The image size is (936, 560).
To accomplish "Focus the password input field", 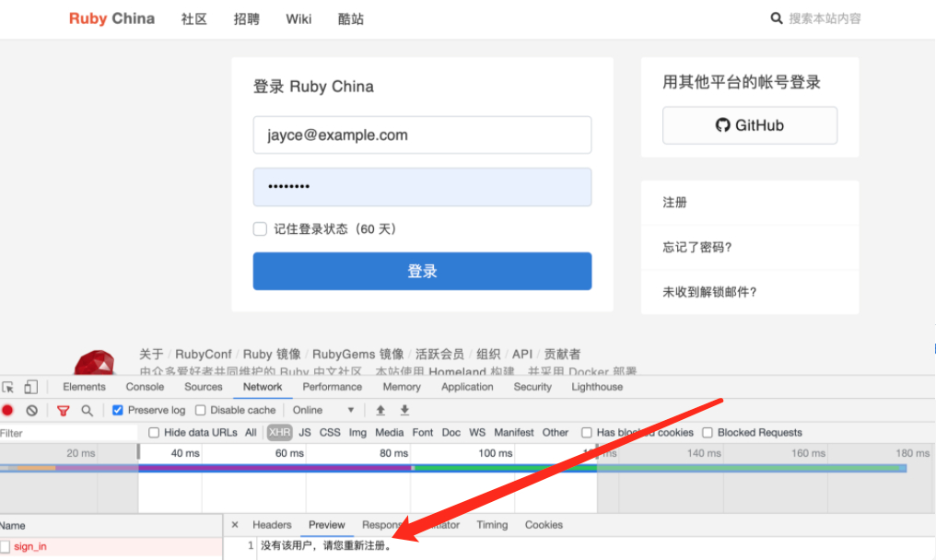I will click(422, 187).
